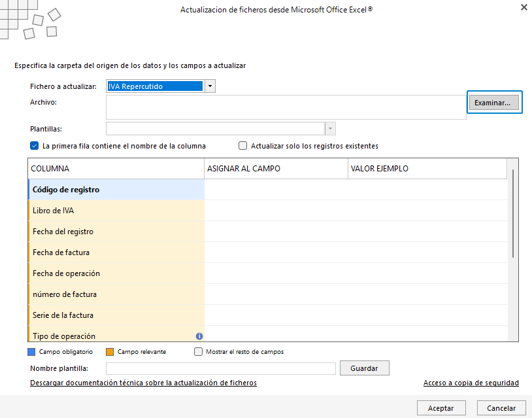
Task: Select the 'Libro de IVA' row
Action: click(x=268, y=211)
